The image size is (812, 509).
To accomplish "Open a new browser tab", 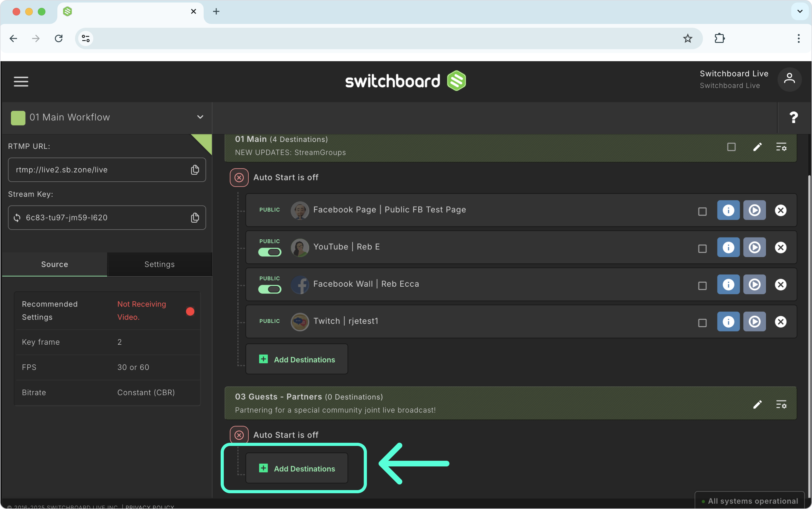I will [216, 12].
